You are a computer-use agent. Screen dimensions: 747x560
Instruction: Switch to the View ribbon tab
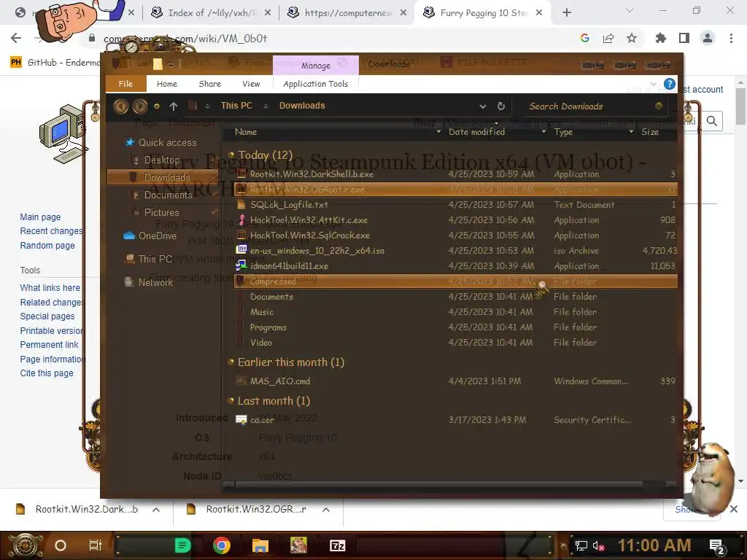tap(251, 84)
